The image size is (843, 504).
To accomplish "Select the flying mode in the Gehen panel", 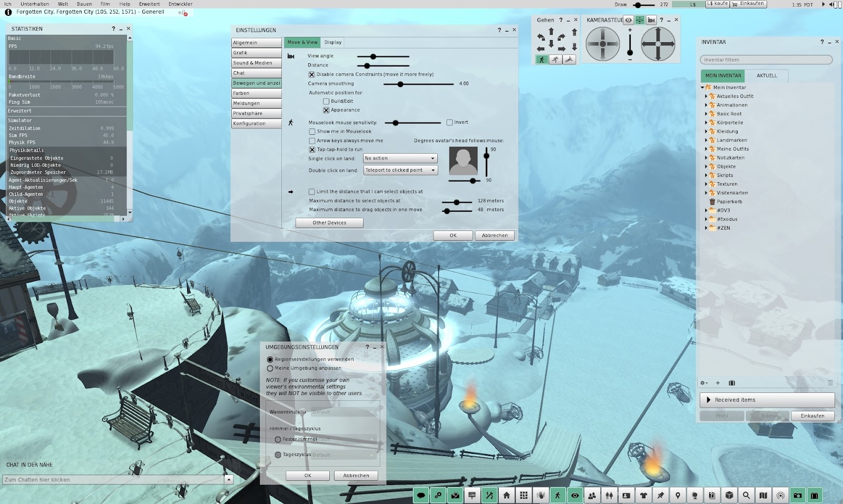I will pyautogui.click(x=568, y=59).
